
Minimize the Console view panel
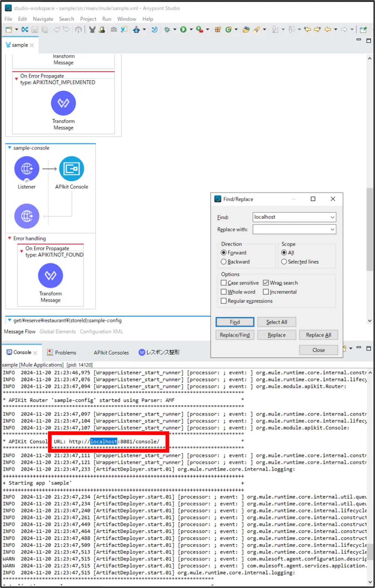click(359, 348)
